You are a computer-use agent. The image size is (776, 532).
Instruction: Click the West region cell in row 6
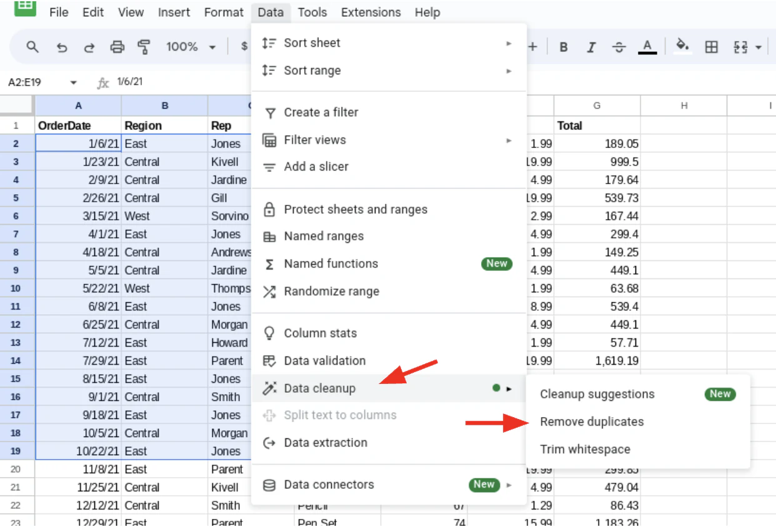tap(165, 216)
